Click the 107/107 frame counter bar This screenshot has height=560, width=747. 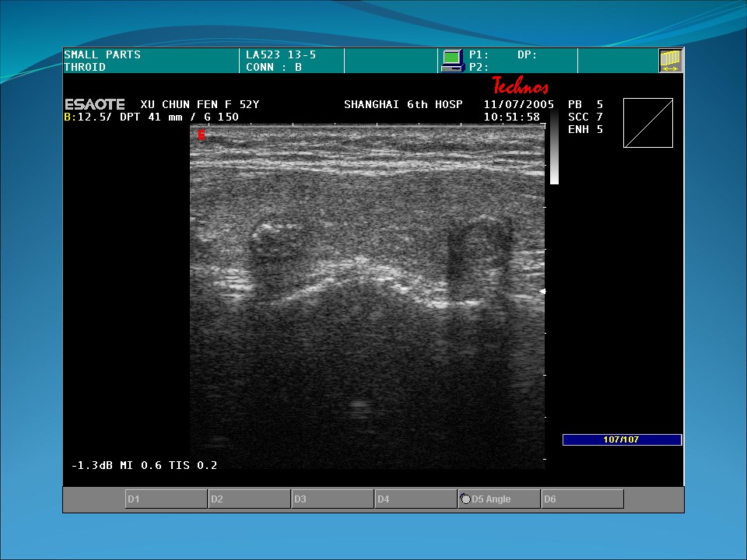click(622, 439)
